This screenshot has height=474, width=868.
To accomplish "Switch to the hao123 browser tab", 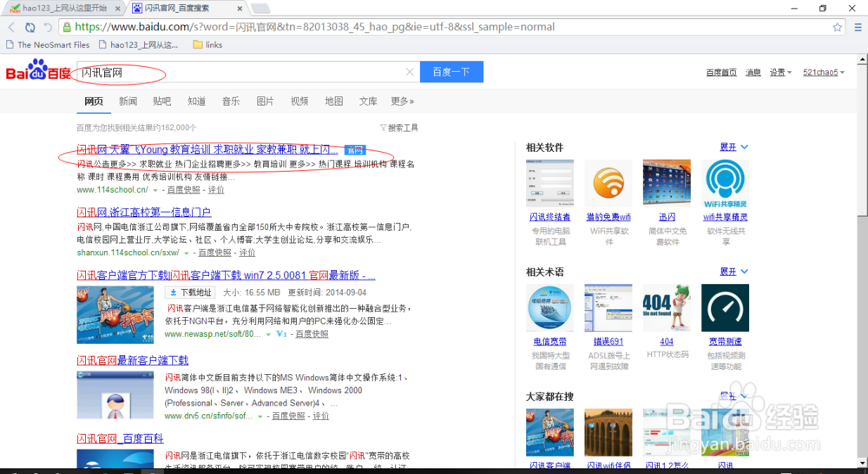I will tap(63, 9).
